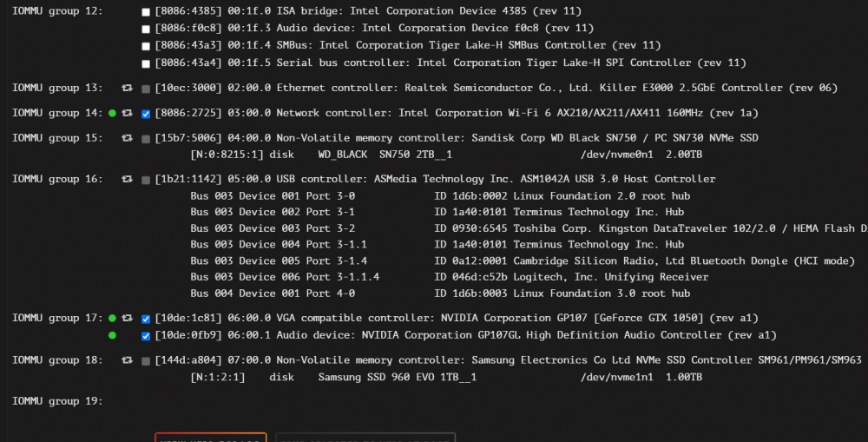The width and height of the screenshot is (868, 442).
Task: Click reset icon for IOMMU group 13
Action: click(x=128, y=88)
